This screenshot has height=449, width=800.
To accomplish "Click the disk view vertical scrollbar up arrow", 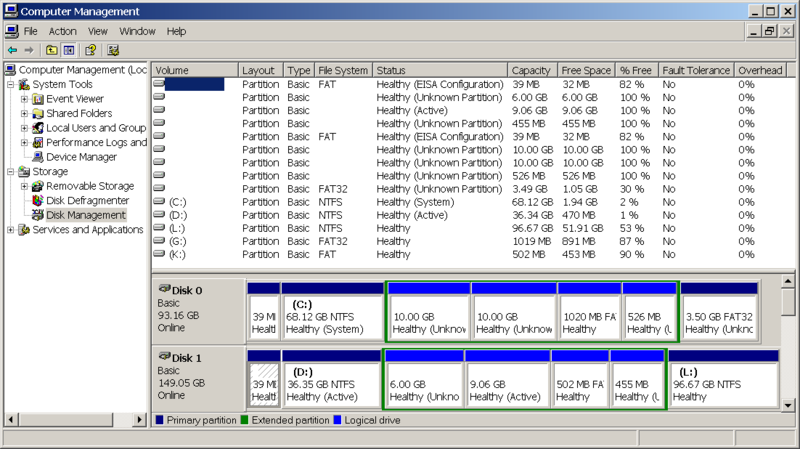I will click(x=788, y=281).
